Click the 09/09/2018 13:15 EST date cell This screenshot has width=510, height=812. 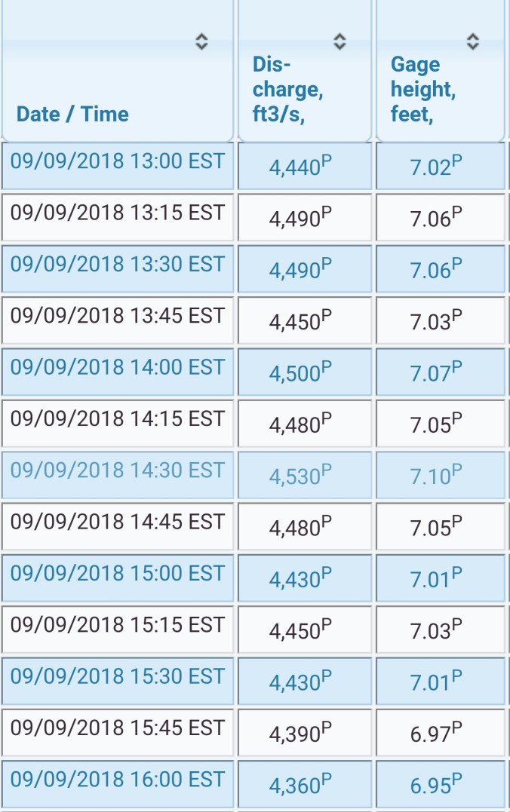(x=118, y=213)
